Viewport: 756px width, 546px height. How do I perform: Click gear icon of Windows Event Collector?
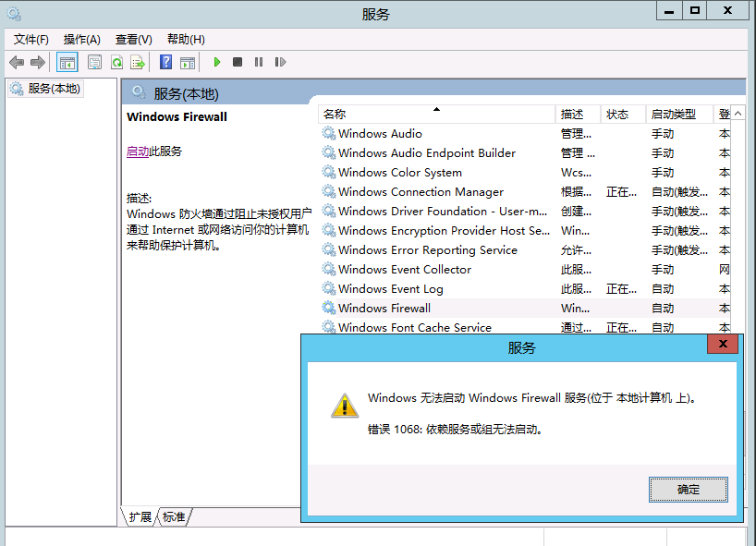pyautogui.click(x=329, y=269)
